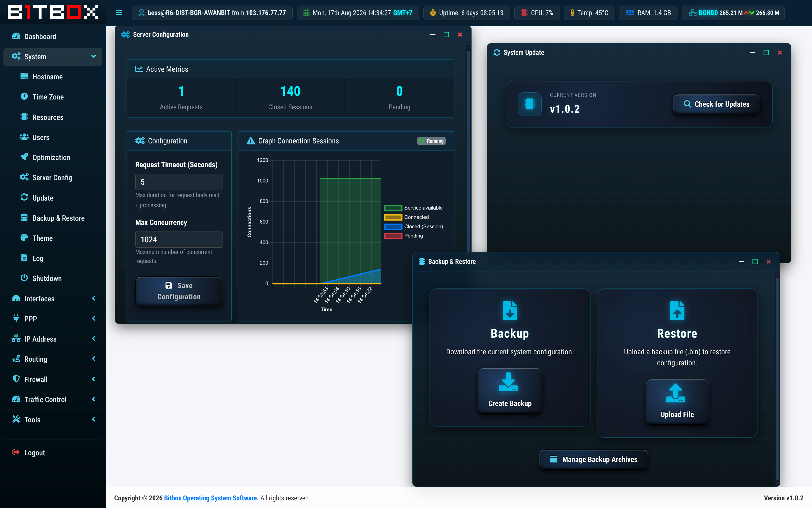Click Check for Updates button
Screen dimensions: 812x508
[716, 104]
